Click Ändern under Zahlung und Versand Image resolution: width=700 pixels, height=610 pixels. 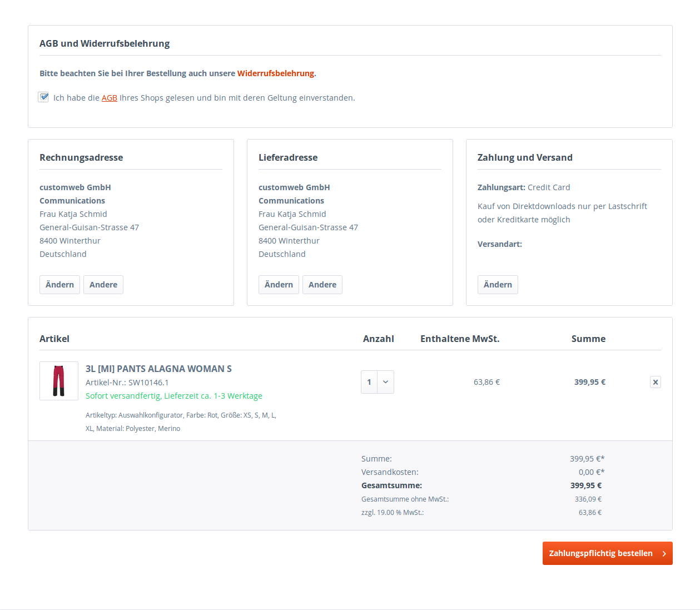click(498, 285)
